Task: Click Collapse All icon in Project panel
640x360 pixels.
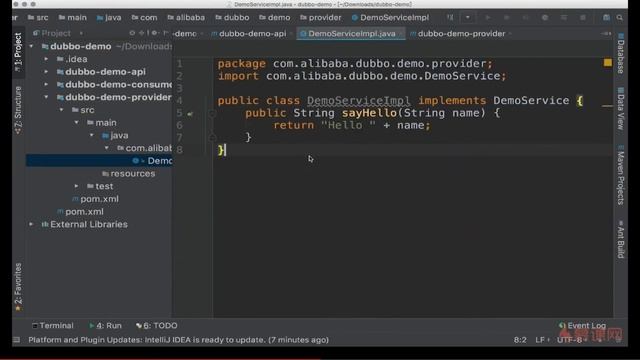Action: [141, 33]
